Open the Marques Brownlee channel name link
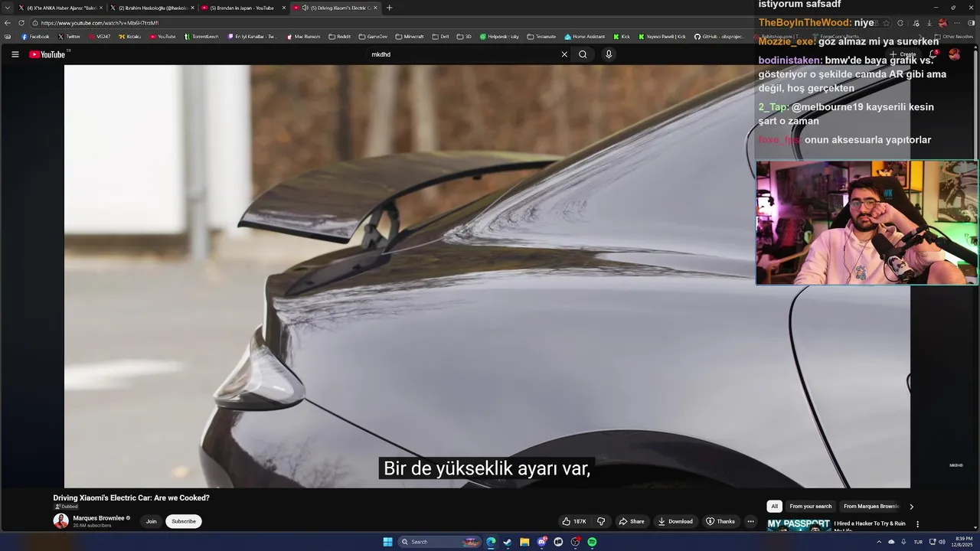Screen dimensions: 980x551 [99, 518]
